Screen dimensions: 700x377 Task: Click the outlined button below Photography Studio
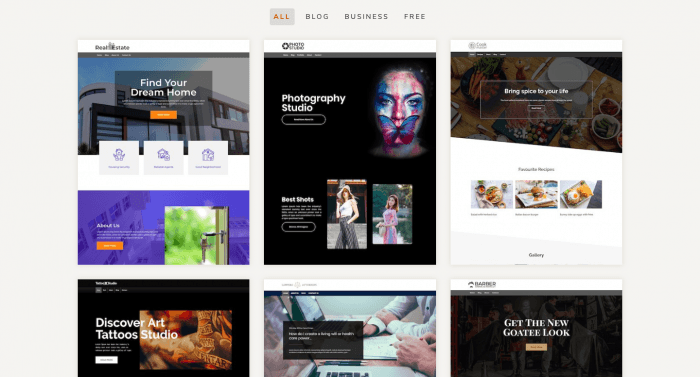[304, 120]
